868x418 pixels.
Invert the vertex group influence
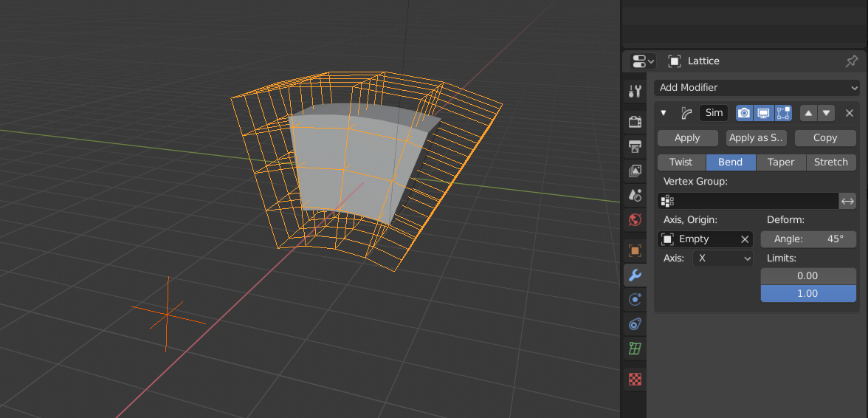coord(847,201)
